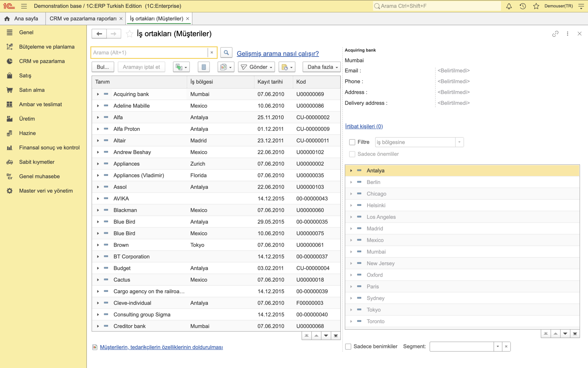Open favorites star in top bar
The width and height of the screenshot is (588, 368).
(x=536, y=6)
